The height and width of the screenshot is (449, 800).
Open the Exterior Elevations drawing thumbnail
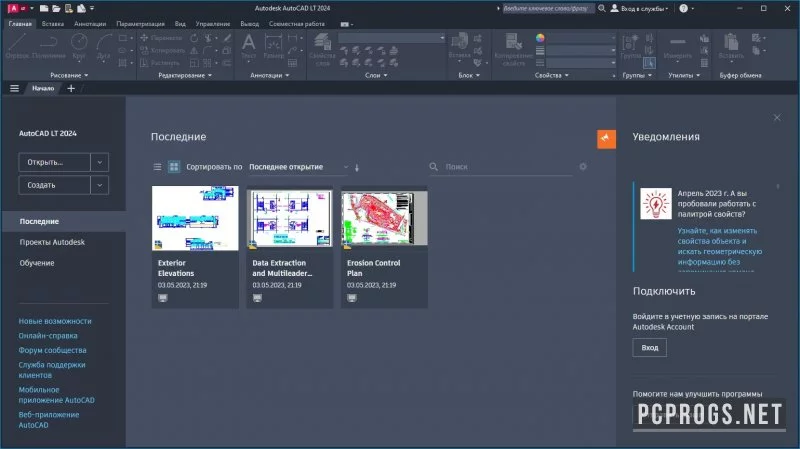click(195, 218)
